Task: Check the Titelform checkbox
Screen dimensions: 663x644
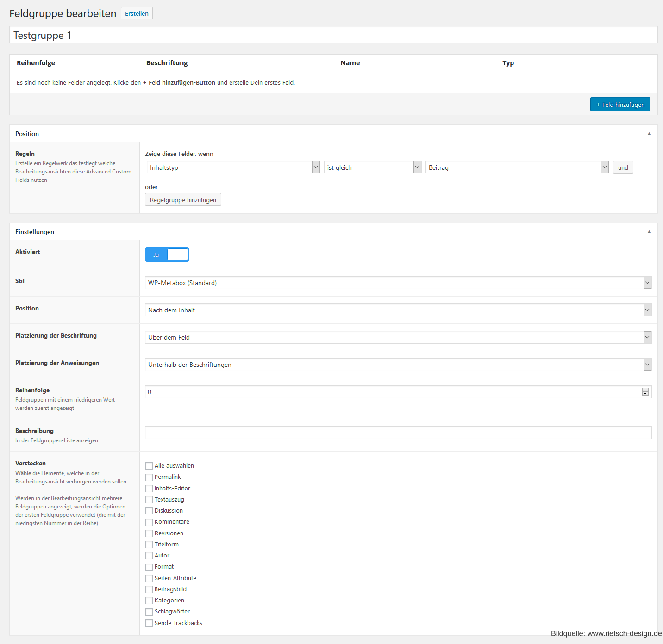Action: click(x=149, y=545)
